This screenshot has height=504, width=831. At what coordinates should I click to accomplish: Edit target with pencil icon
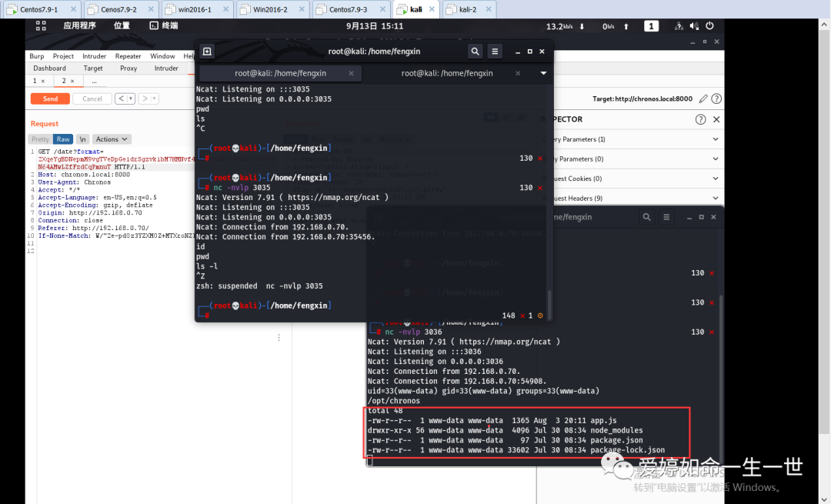[703, 98]
